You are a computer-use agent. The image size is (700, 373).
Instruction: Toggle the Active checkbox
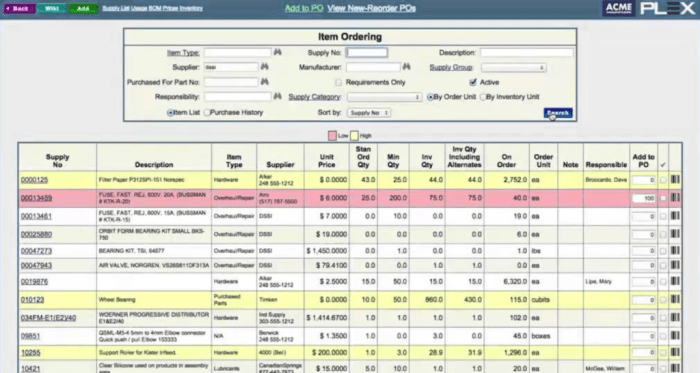point(473,82)
